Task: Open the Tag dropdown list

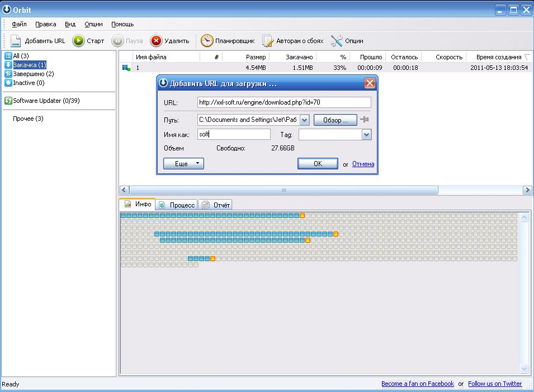Action: coord(366,135)
